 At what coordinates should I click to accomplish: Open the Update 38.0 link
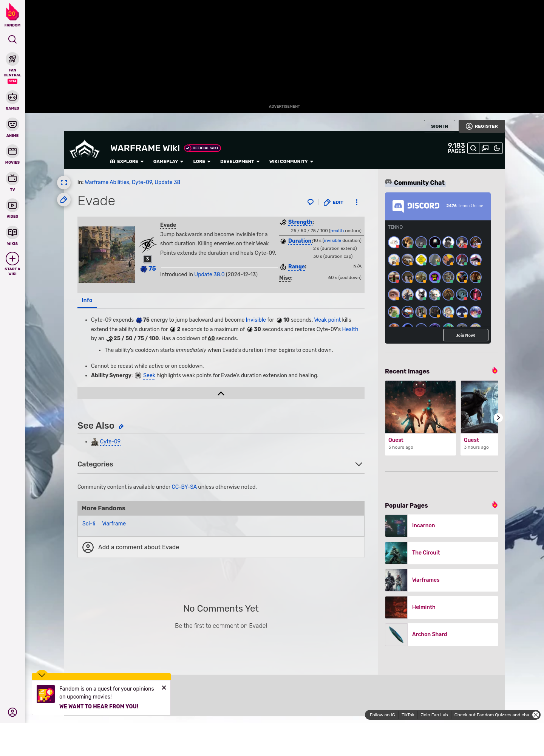click(209, 274)
